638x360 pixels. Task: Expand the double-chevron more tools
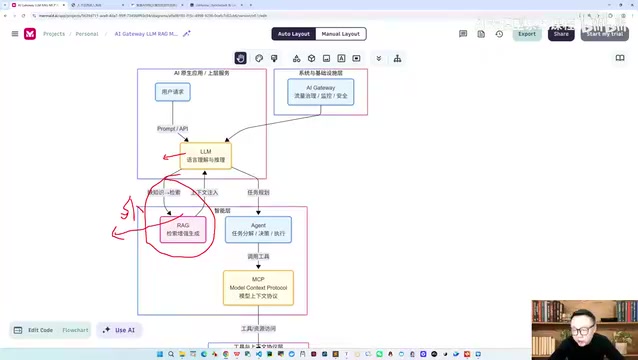click(379, 58)
